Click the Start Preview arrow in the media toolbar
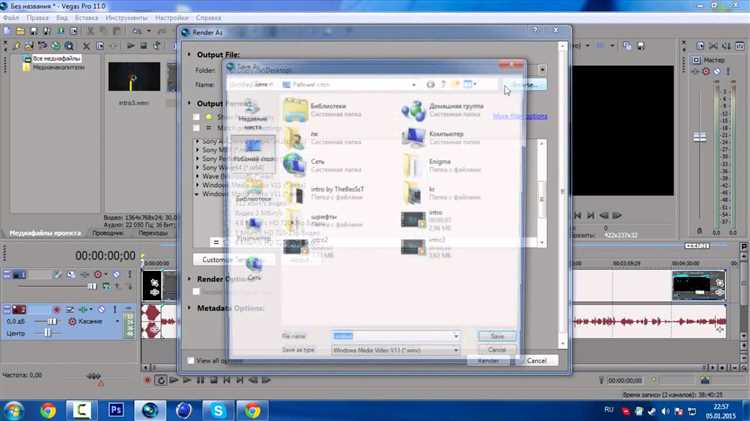Viewport: 750px width, 421px height. (x=131, y=46)
